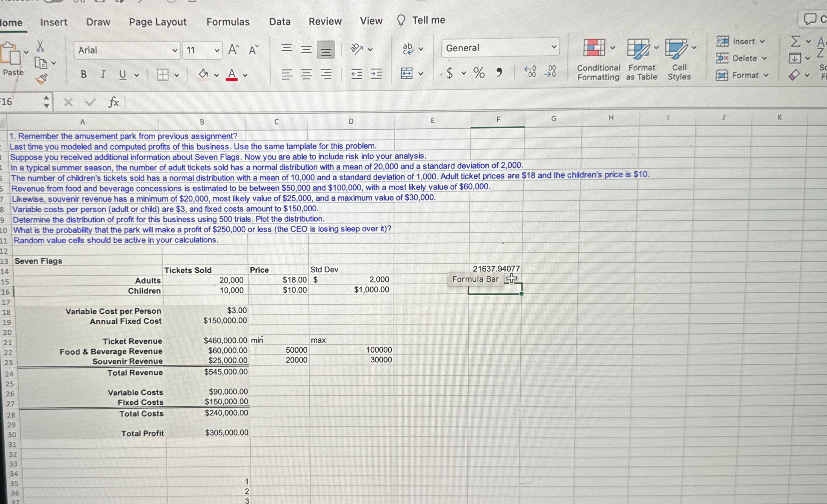
Task: Open the Arial font name dropdown
Action: pyautogui.click(x=175, y=51)
